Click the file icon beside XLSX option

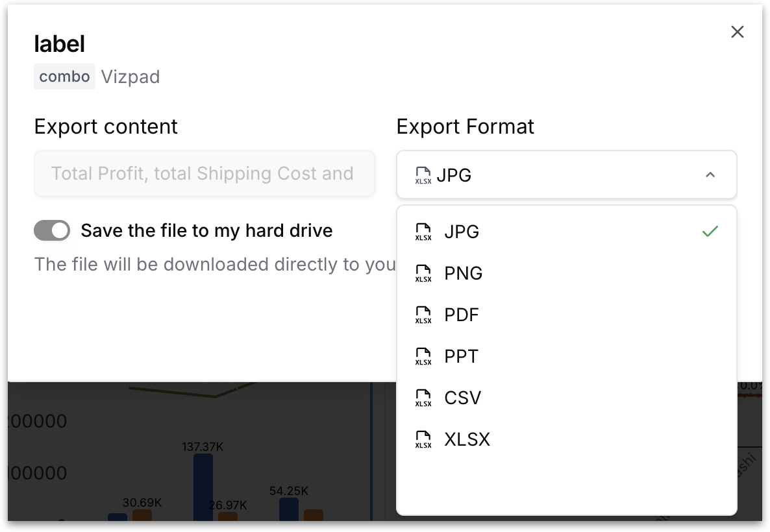(423, 440)
